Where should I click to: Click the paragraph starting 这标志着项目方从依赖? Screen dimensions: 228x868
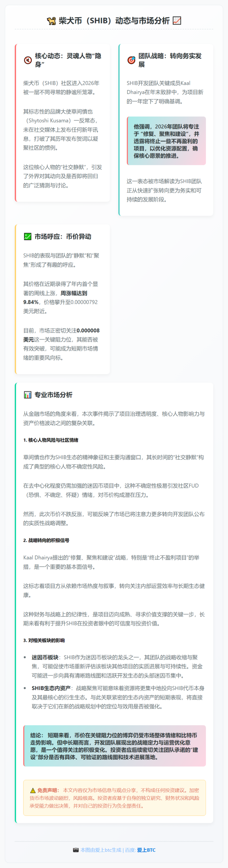(114, 590)
